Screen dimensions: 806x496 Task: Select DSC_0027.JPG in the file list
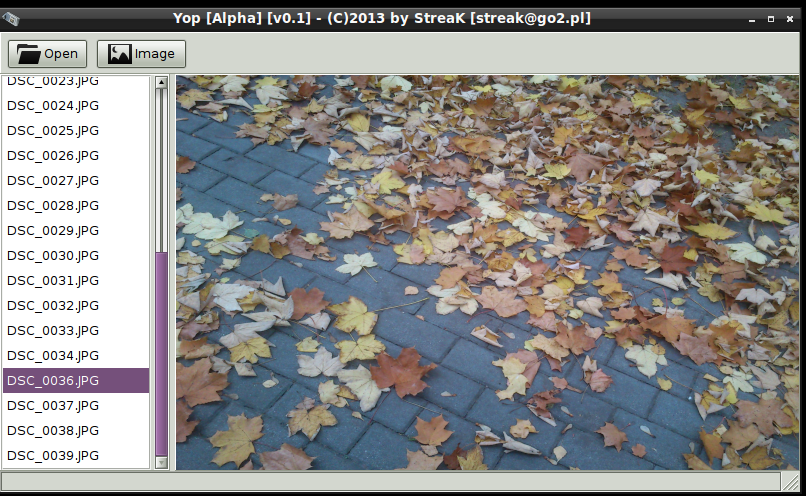pyautogui.click(x=76, y=180)
